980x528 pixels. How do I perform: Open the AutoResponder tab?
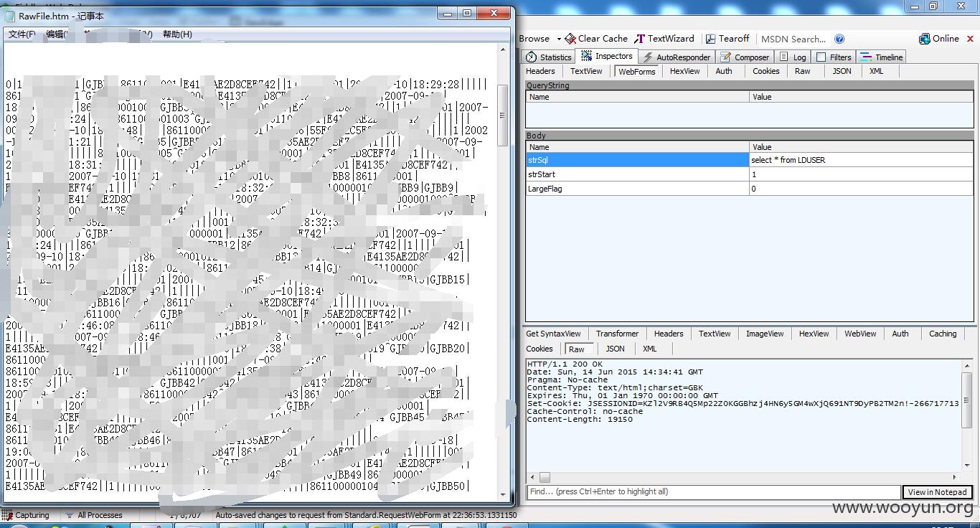point(677,57)
